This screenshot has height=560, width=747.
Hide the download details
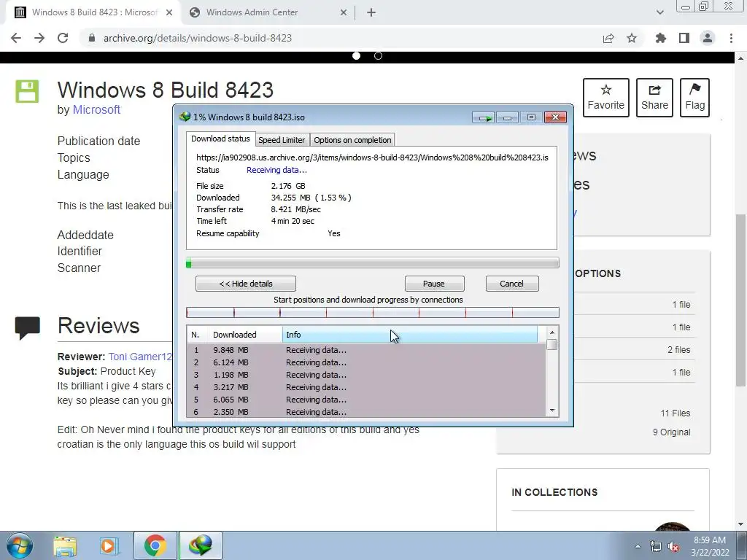point(245,284)
